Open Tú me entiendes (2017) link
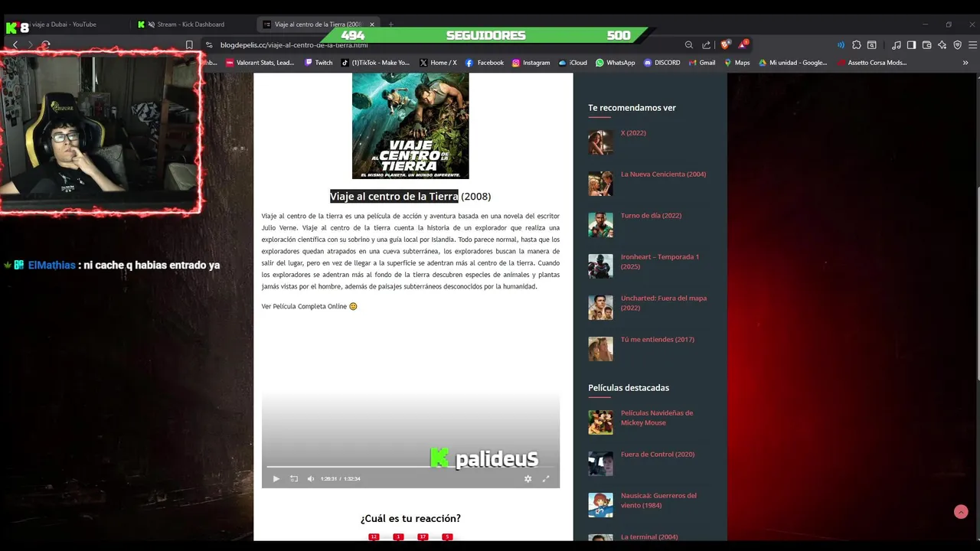 pos(658,340)
